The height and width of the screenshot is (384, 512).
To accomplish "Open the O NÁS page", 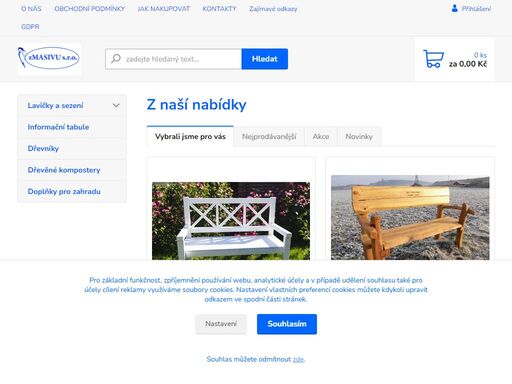I will click(31, 9).
